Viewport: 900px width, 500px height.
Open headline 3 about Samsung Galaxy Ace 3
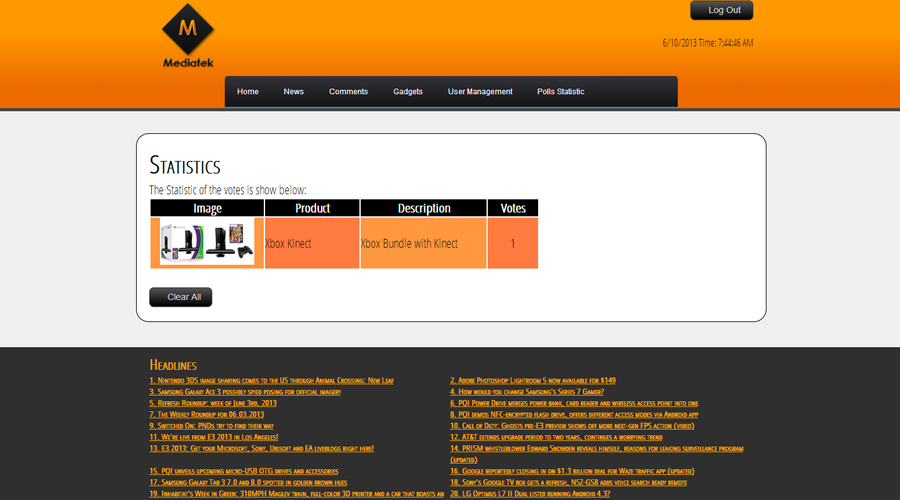[x=245, y=392]
